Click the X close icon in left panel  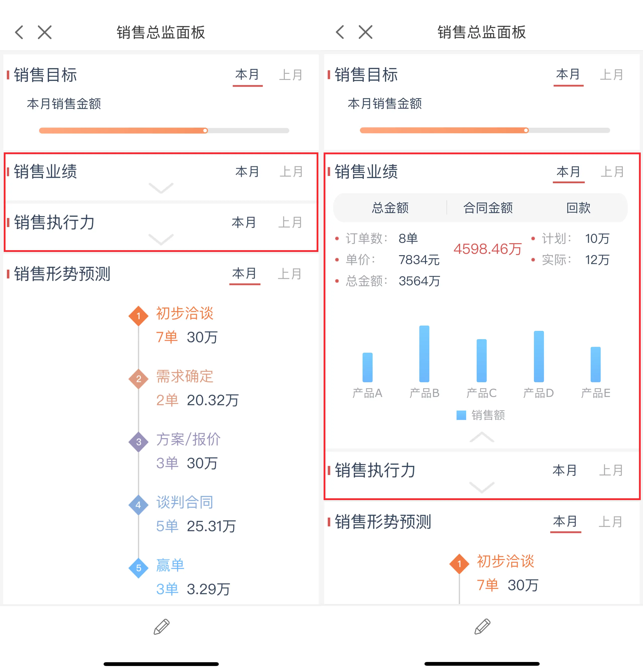coord(45,33)
